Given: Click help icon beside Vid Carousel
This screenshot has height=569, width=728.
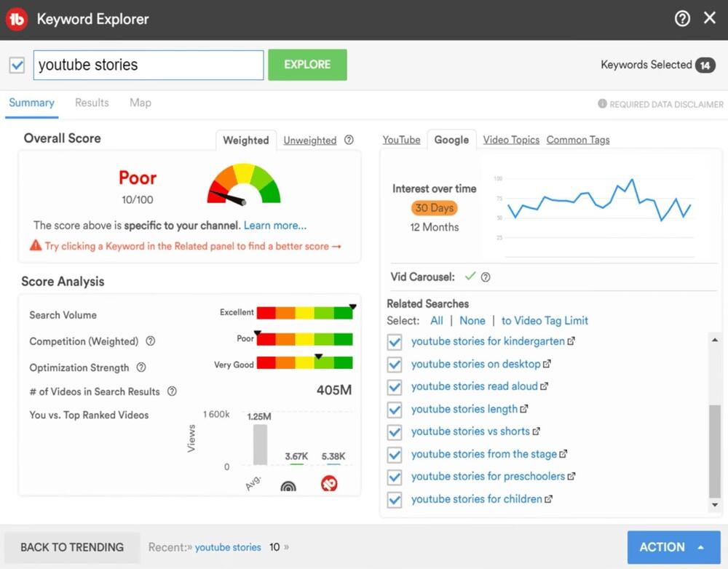Looking at the screenshot, I should 486,277.
